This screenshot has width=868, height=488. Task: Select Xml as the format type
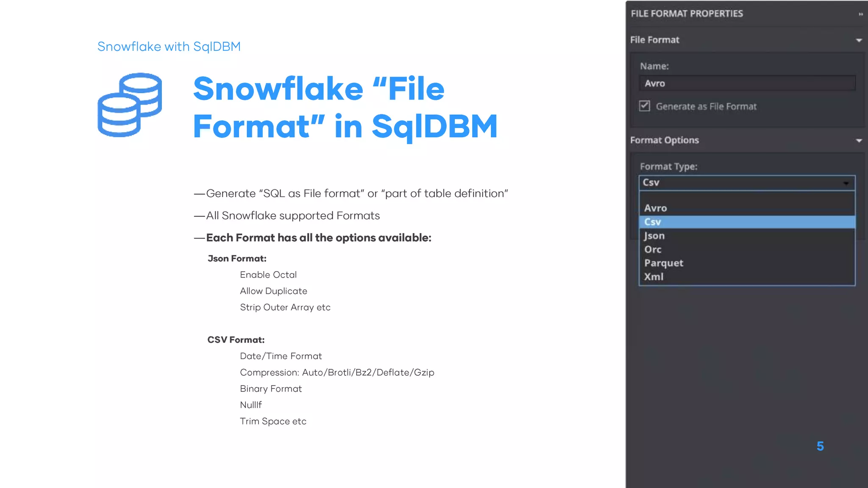tap(654, 277)
